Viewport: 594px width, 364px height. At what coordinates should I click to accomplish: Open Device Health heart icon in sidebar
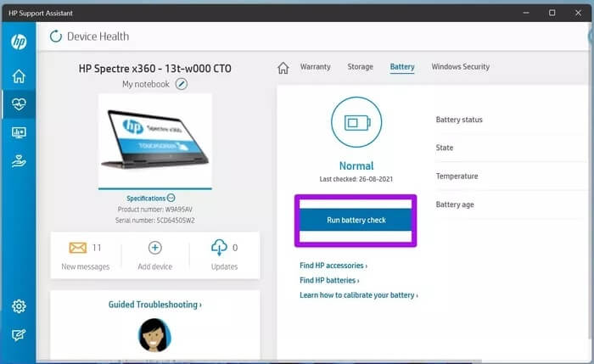pyautogui.click(x=19, y=104)
